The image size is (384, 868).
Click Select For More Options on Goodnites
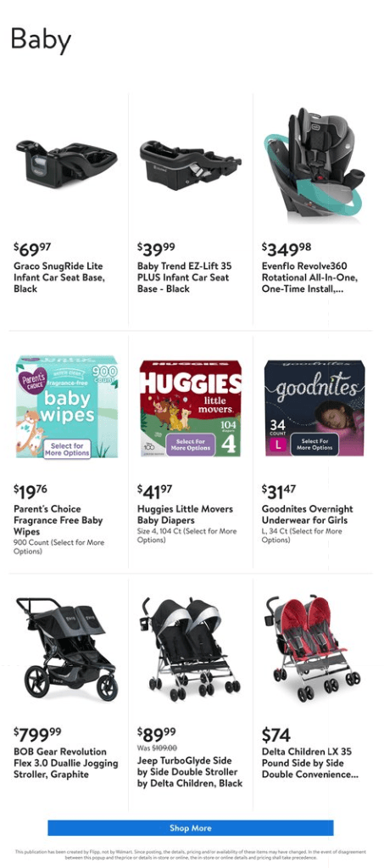[314, 444]
